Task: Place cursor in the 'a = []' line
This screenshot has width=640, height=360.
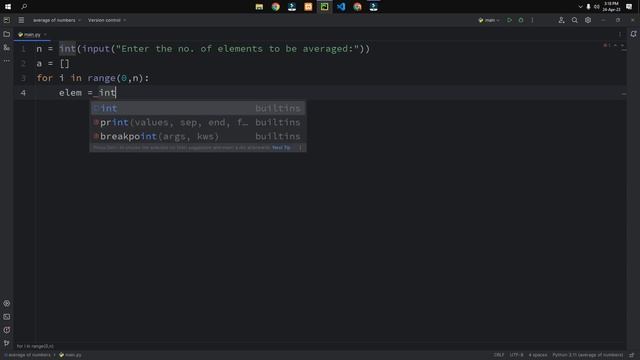Action: (53, 64)
